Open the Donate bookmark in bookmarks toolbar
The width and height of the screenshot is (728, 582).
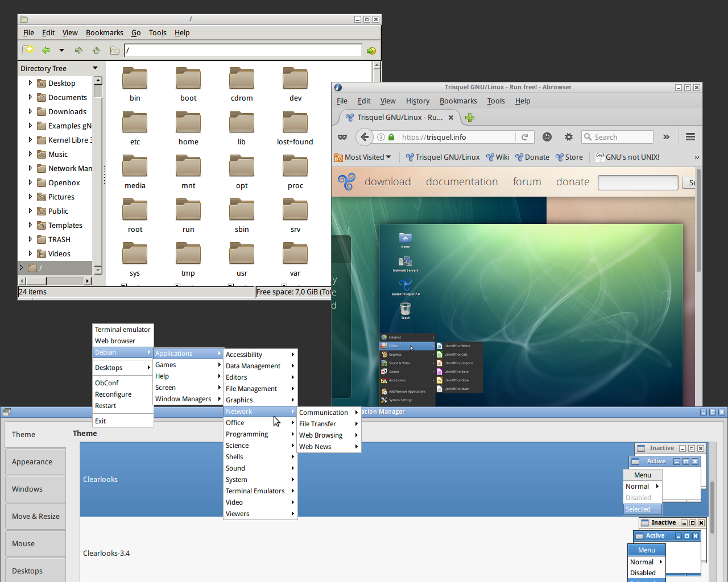(532, 157)
